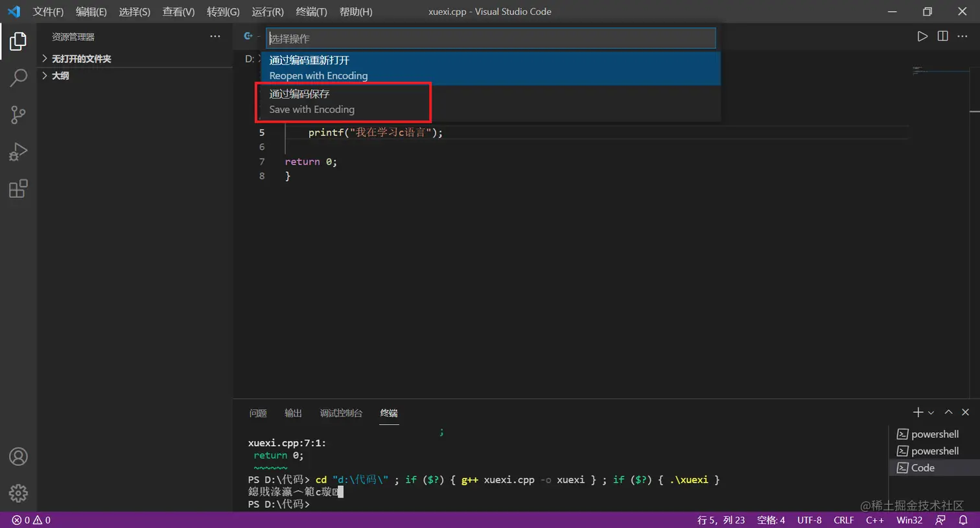Screen dimensions: 980x528
Task: Run the code with the play button
Action: 922,36
